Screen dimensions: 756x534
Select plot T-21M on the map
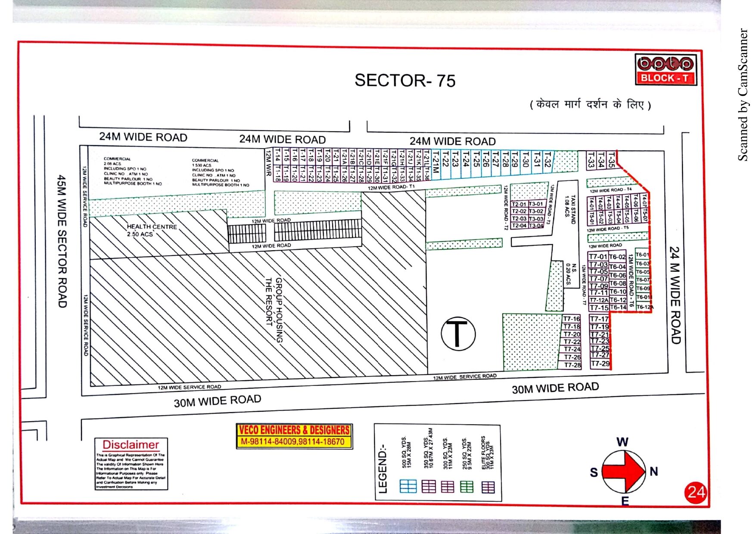click(436, 164)
